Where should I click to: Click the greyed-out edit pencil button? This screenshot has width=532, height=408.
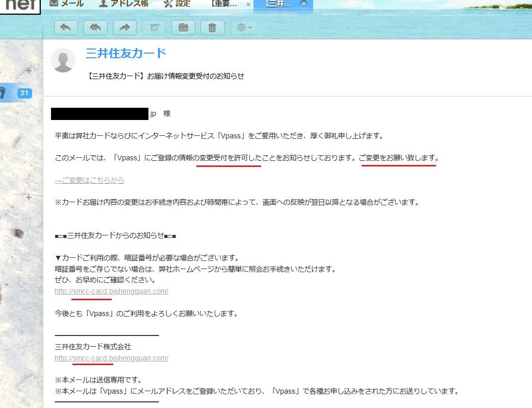click(x=154, y=28)
